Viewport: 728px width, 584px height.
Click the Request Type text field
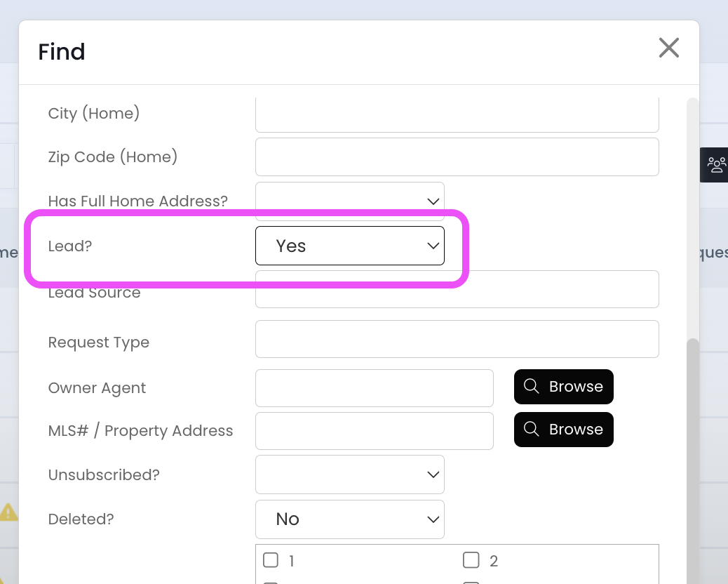coord(457,339)
